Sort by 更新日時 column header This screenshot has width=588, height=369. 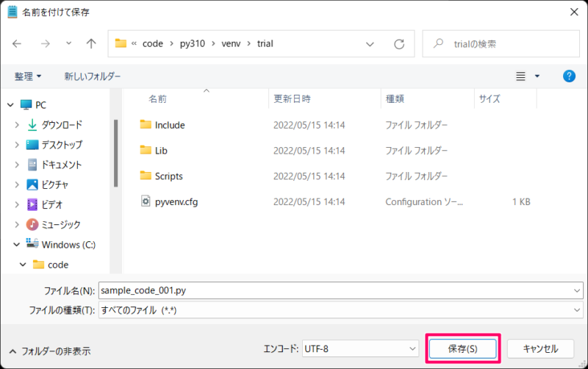point(292,98)
